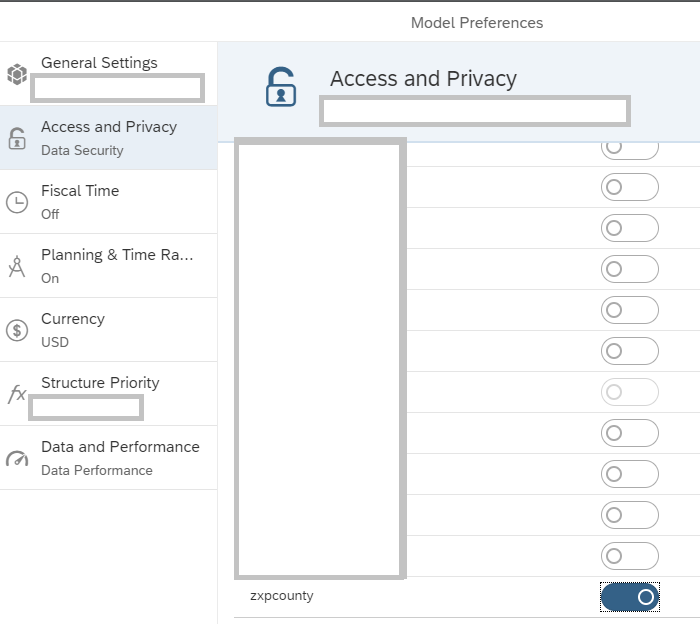Click the General Settings cube icon

click(17, 74)
